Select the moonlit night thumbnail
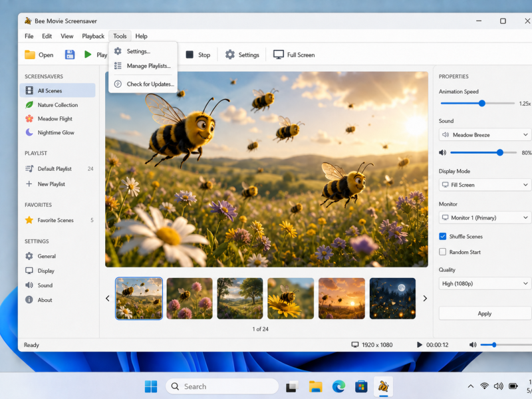This screenshot has height=399, width=532. 392,299
